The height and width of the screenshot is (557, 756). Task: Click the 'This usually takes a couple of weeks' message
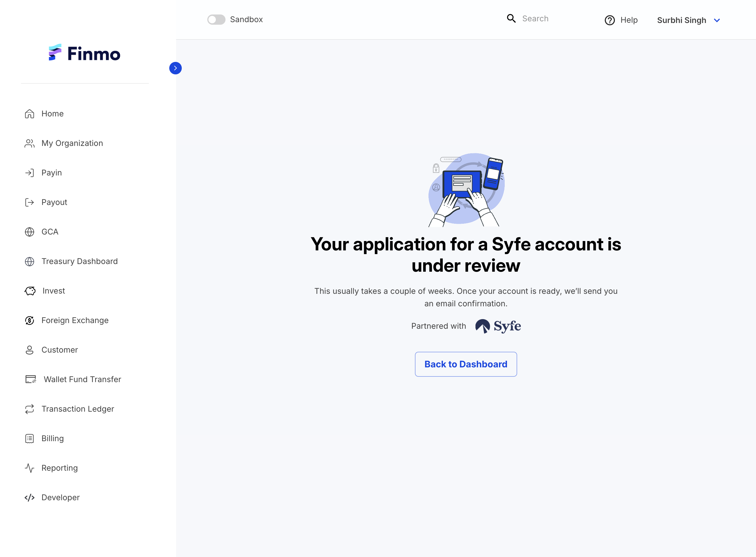[466, 298]
